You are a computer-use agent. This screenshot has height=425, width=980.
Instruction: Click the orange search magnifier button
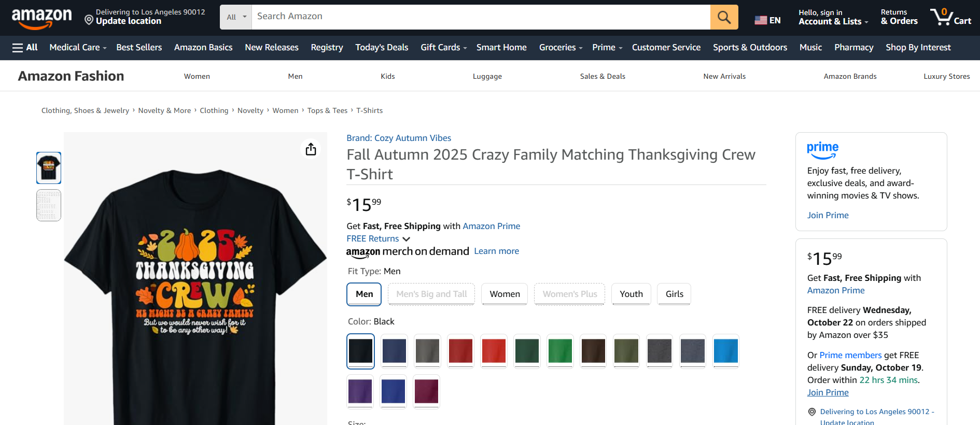724,17
